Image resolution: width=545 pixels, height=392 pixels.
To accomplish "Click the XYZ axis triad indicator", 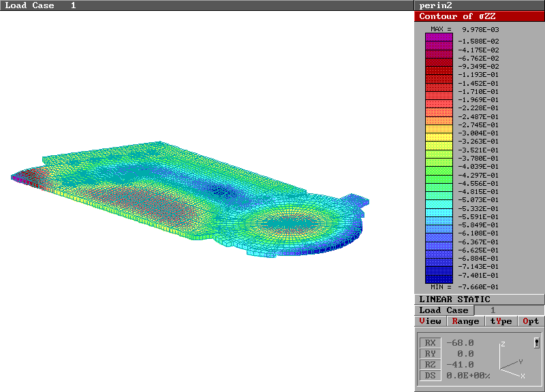I will pyautogui.click(x=510, y=361).
